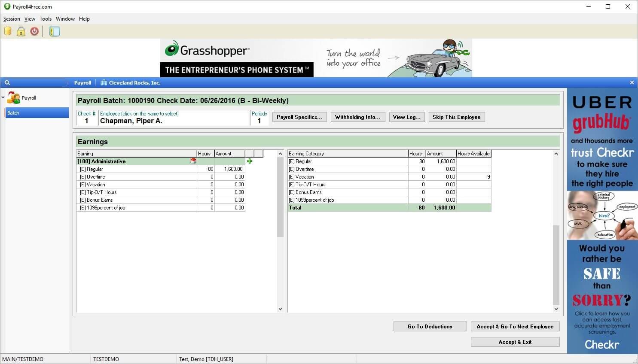The image size is (638, 364).
Task: Click the padlock lock icon
Action: click(21, 31)
